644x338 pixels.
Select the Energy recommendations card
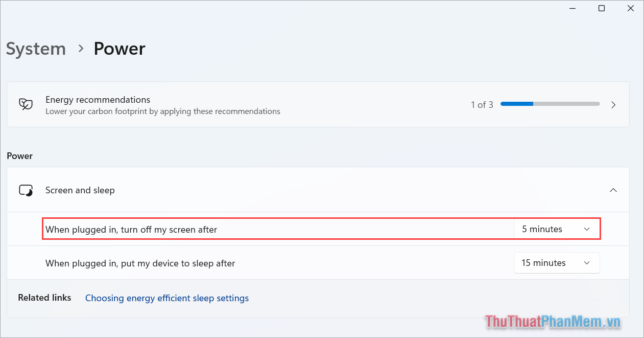pyautogui.click(x=318, y=104)
